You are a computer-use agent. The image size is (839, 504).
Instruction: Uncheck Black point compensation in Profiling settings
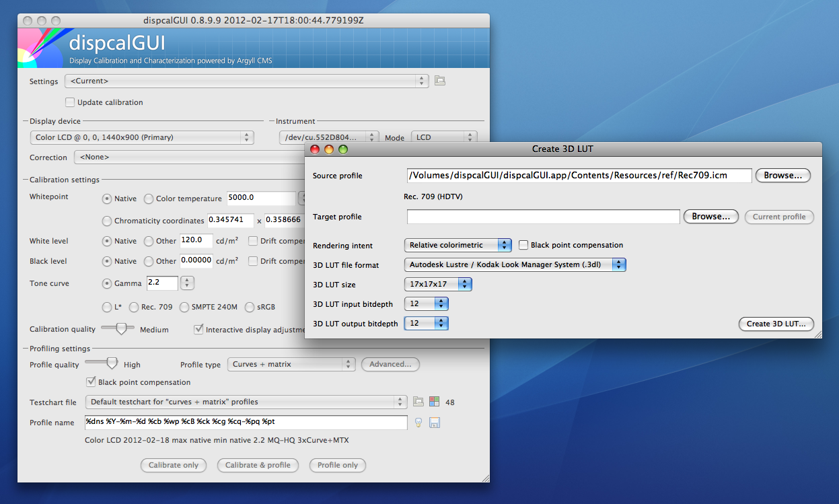coord(91,382)
